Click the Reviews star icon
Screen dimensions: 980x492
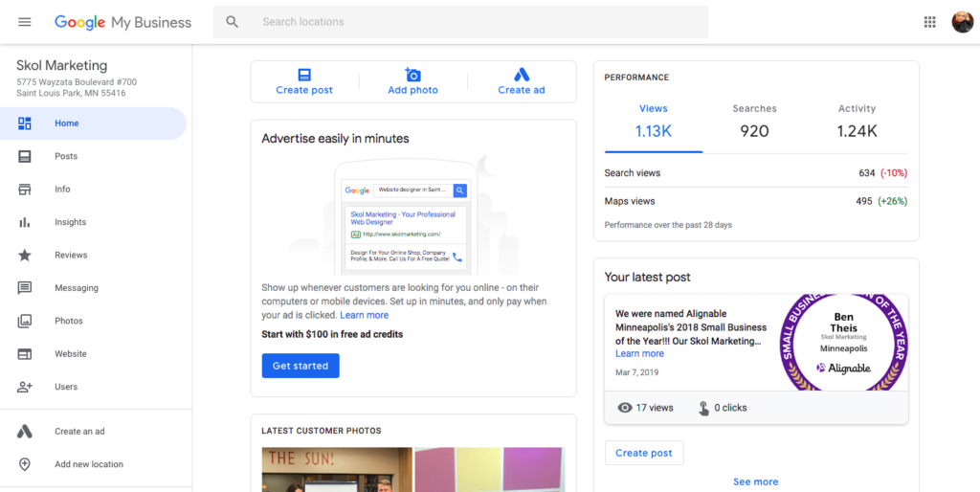(x=24, y=255)
